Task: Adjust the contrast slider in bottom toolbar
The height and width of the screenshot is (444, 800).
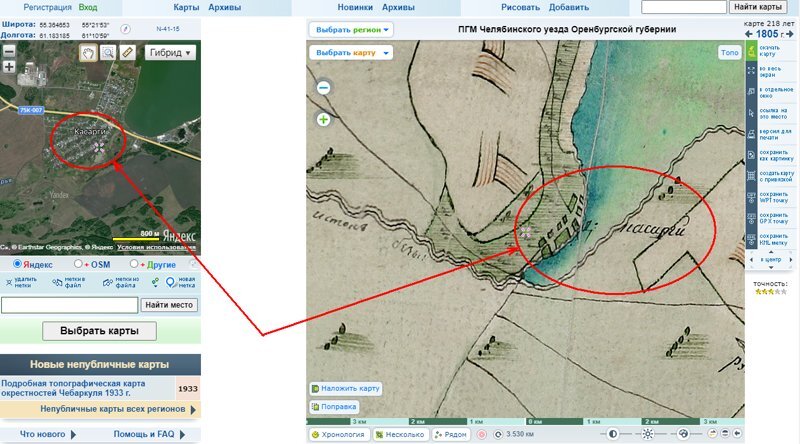Action: click(x=613, y=434)
